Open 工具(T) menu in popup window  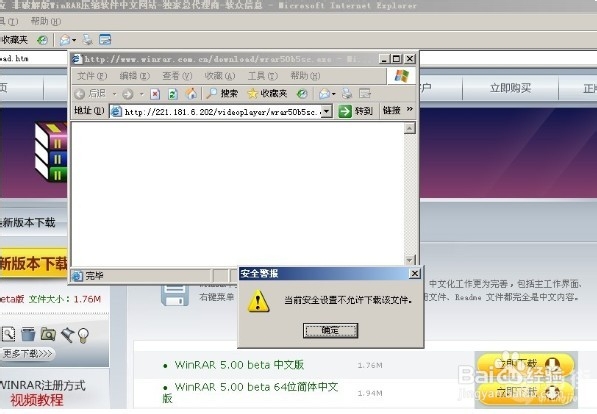pos(263,76)
